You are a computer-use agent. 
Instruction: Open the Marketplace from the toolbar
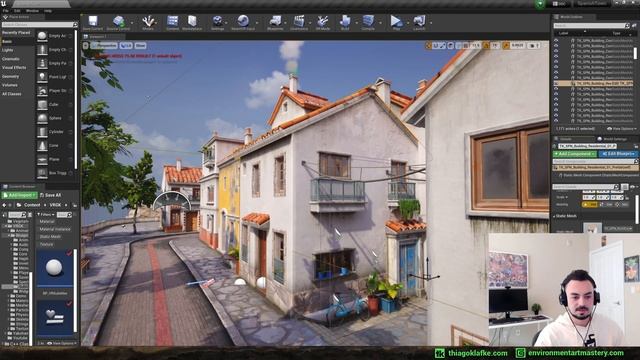tap(192, 20)
